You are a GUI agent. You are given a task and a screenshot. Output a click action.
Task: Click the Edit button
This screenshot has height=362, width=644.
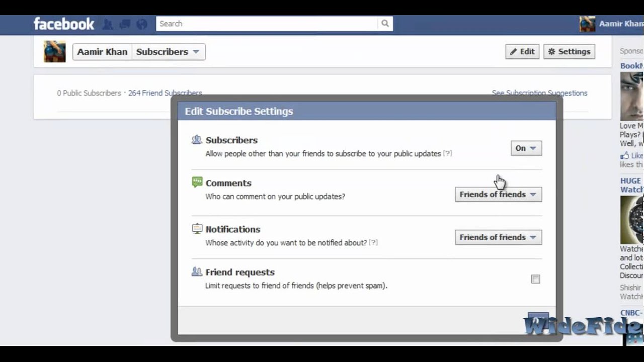click(522, 51)
